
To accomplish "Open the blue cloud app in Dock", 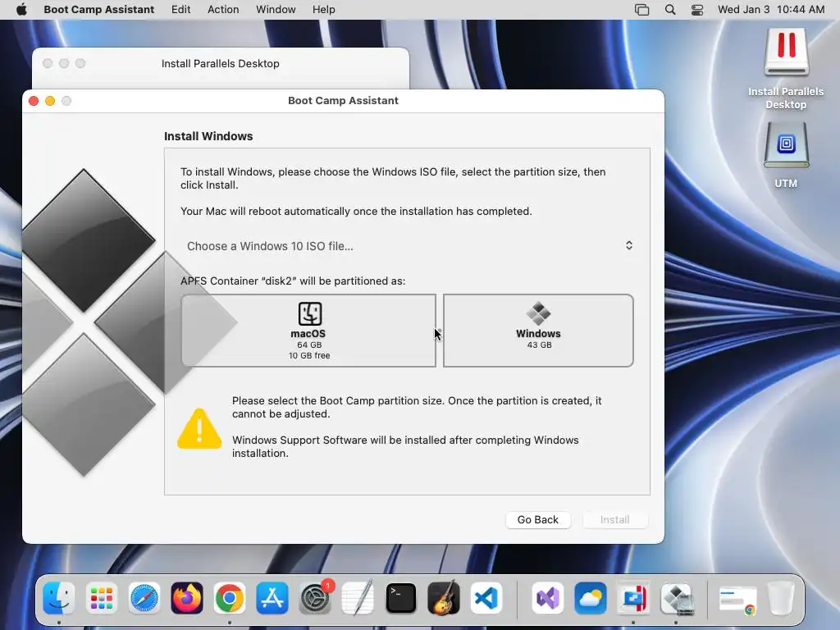I will [591, 598].
